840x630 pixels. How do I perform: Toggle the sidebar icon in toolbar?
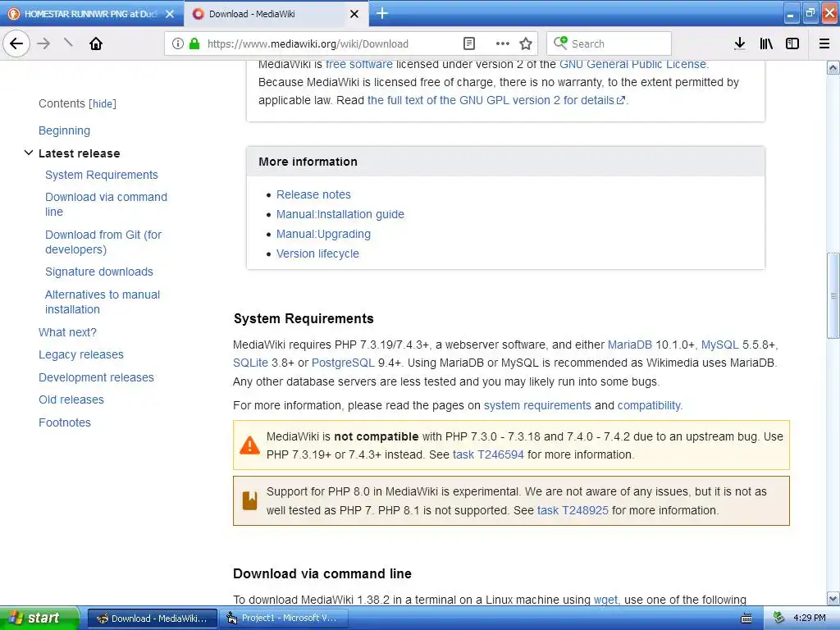pos(792,43)
